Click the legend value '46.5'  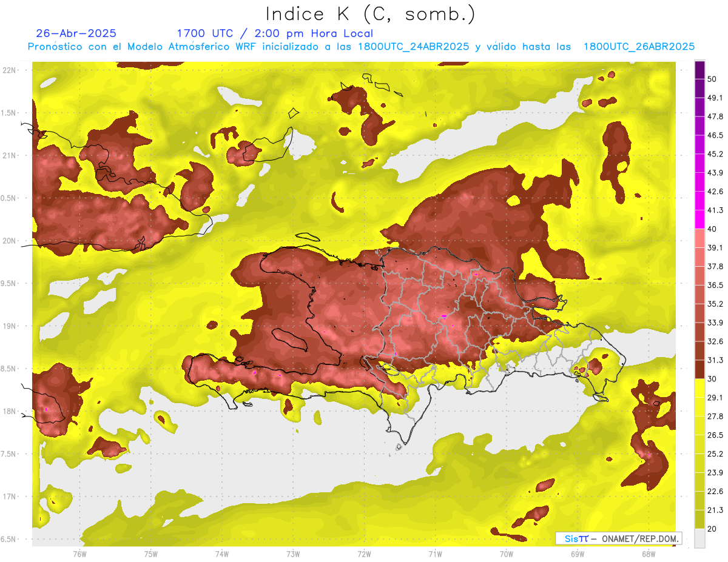[715, 135]
